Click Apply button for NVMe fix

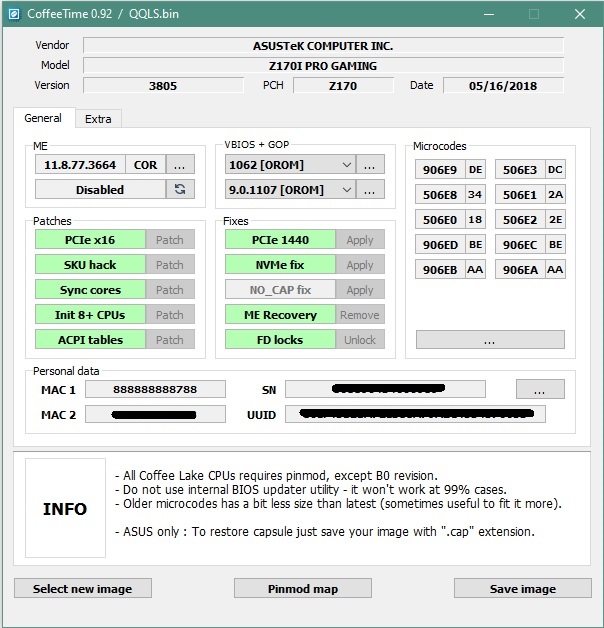pyautogui.click(x=360, y=264)
